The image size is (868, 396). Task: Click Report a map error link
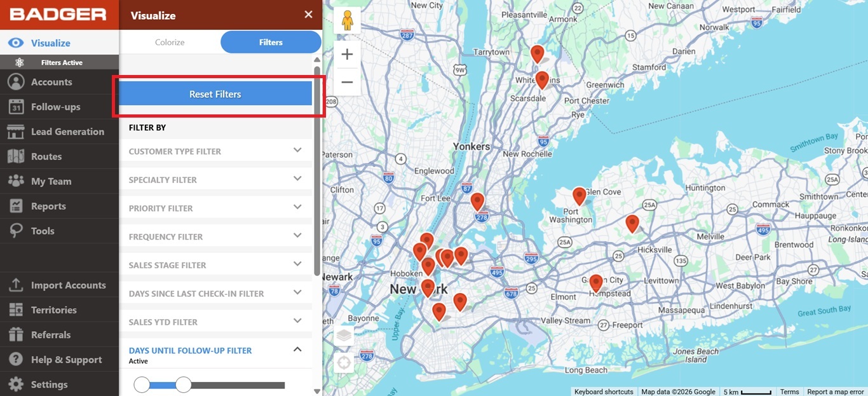pos(836,392)
